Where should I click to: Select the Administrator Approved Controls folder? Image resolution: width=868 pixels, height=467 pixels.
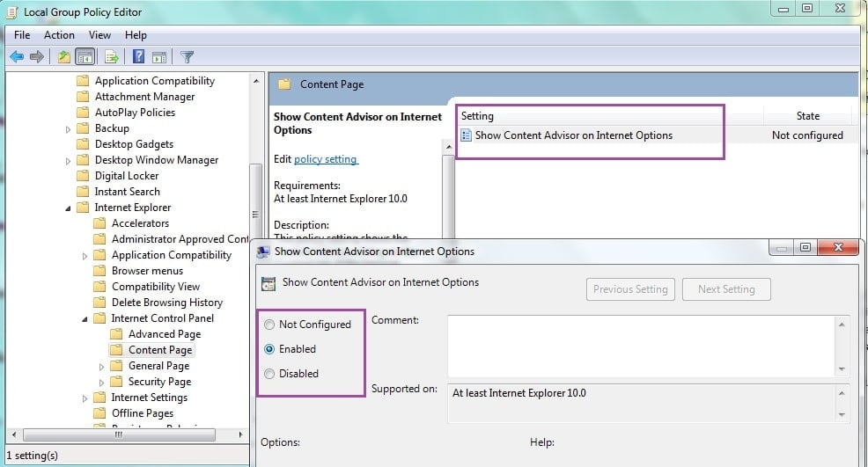(x=180, y=239)
